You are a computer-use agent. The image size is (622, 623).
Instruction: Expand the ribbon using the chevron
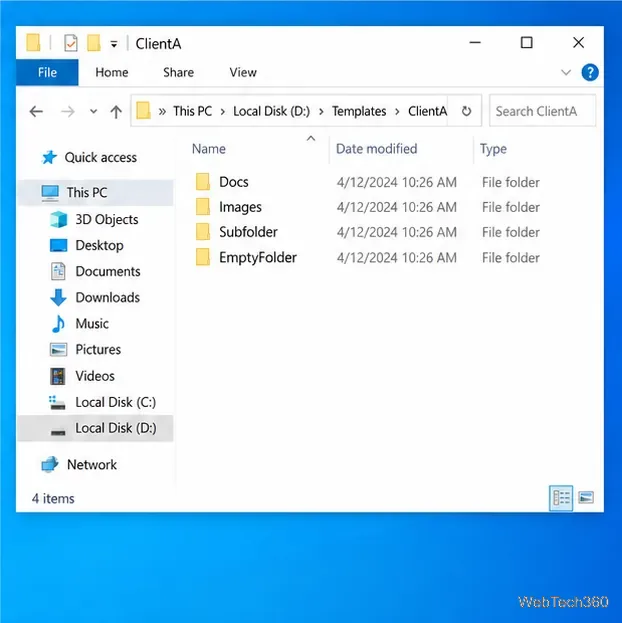coord(566,72)
